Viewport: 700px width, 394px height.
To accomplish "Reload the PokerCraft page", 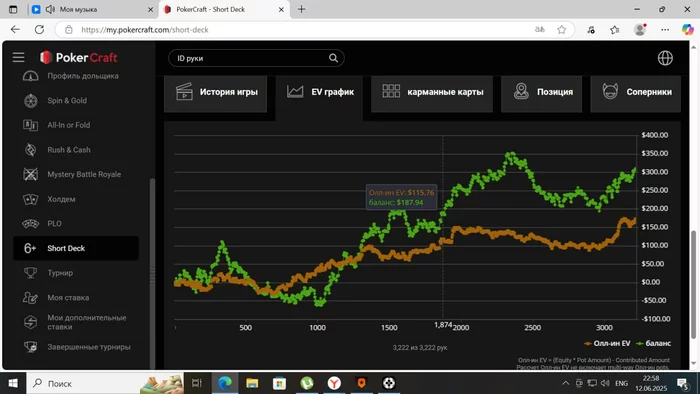I will pyautogui.click(x=39, y=29).
